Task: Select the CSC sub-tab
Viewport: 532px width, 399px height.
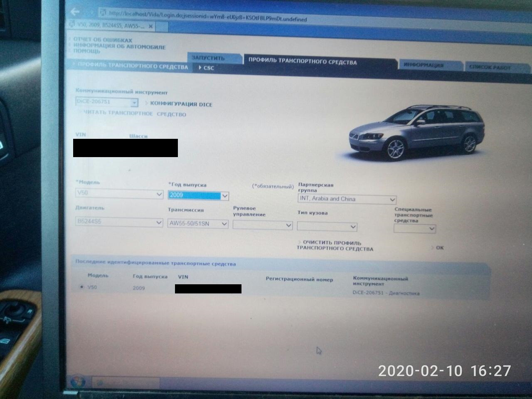Action: (x=207, y=68)
